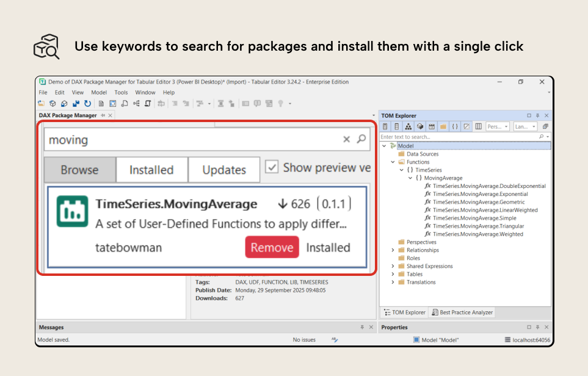Remove the TimeSeries.MovingAverage package

(272, 247)
